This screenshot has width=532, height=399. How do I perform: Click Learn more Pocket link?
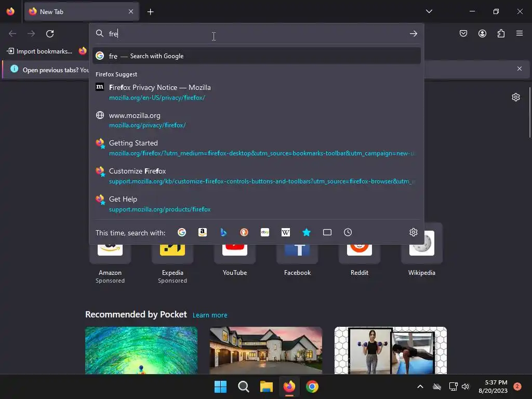click(210, 315)
